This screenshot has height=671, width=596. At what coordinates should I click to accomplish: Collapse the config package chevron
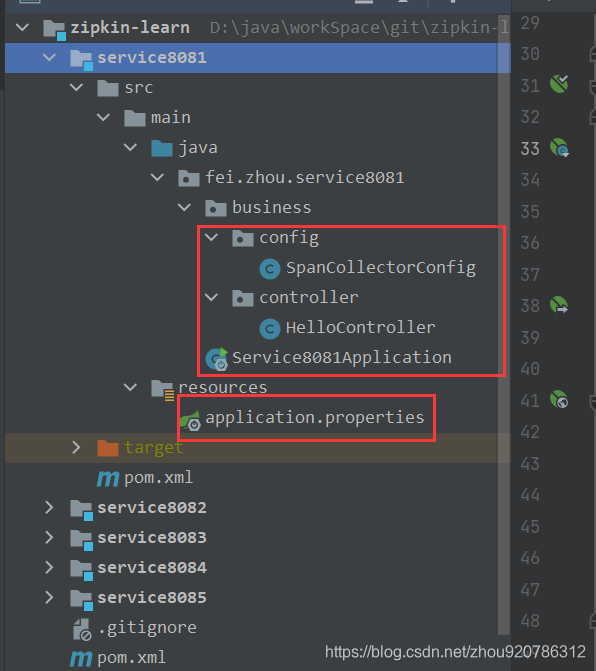(x=211, y=238)
